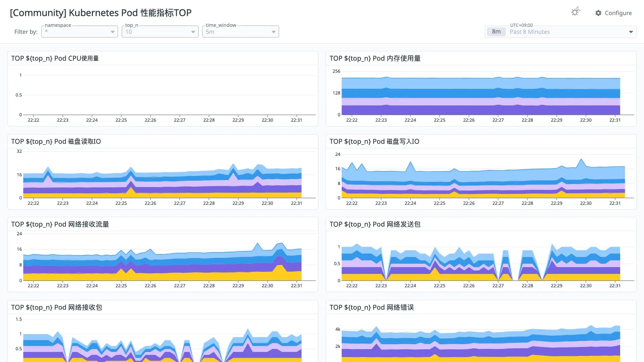Click the 4k axis label in 网络错误 chart
Image resolution: width=644 pixels, height=362 pixels.
coord(338,329)
